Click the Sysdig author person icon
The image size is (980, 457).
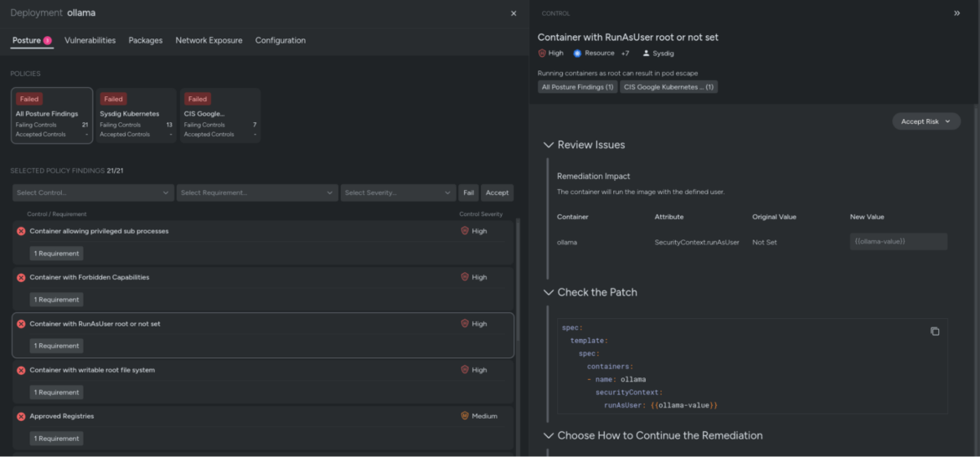click(x=647, y=53)
